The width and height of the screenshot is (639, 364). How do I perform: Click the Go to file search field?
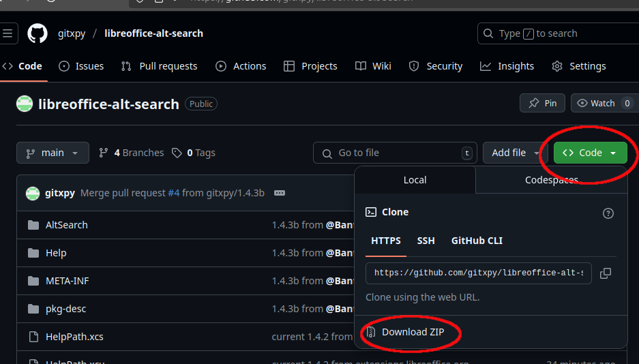[x=395, y=153]
